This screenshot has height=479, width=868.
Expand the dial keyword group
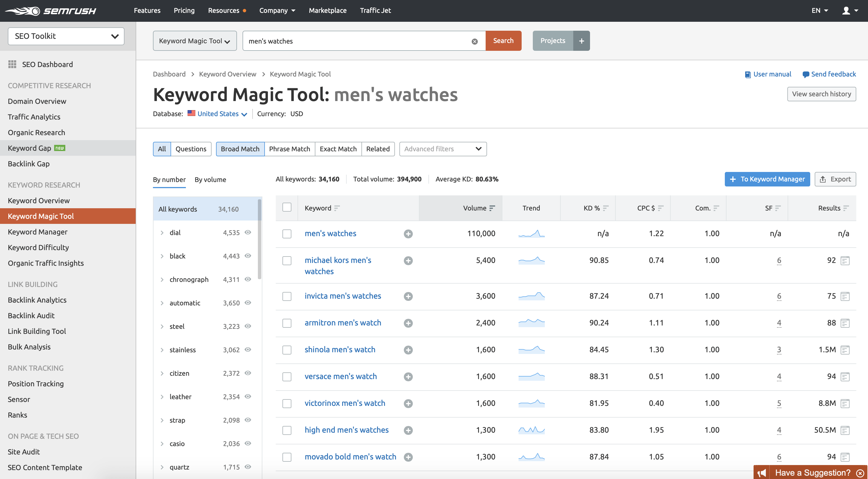tap(162, 232)
